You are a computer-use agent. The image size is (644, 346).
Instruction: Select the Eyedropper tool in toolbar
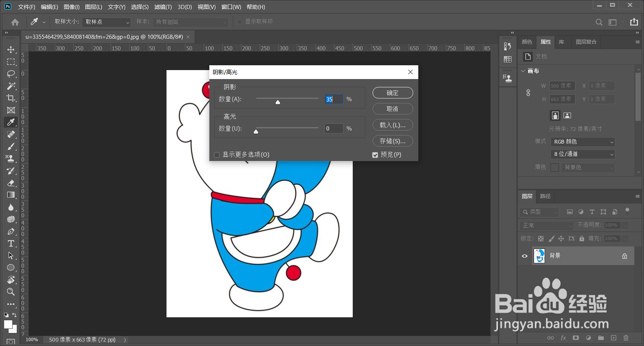(11, 122)
